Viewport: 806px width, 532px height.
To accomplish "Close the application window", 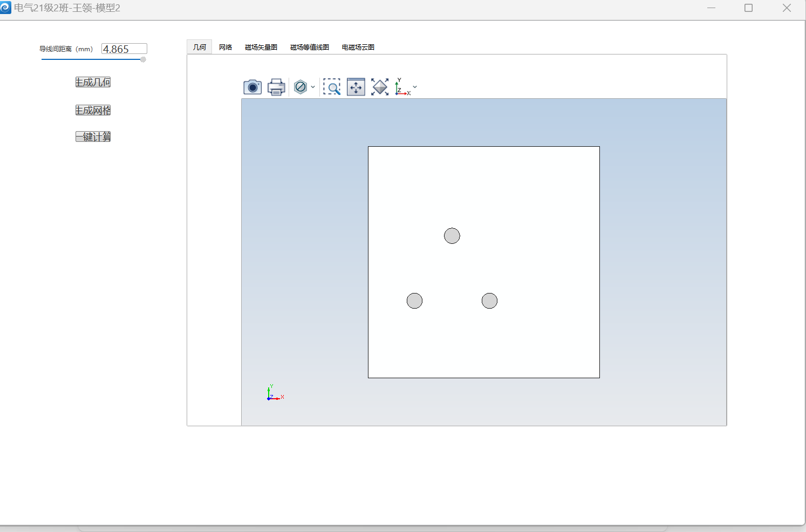I will tap(787, 8).
